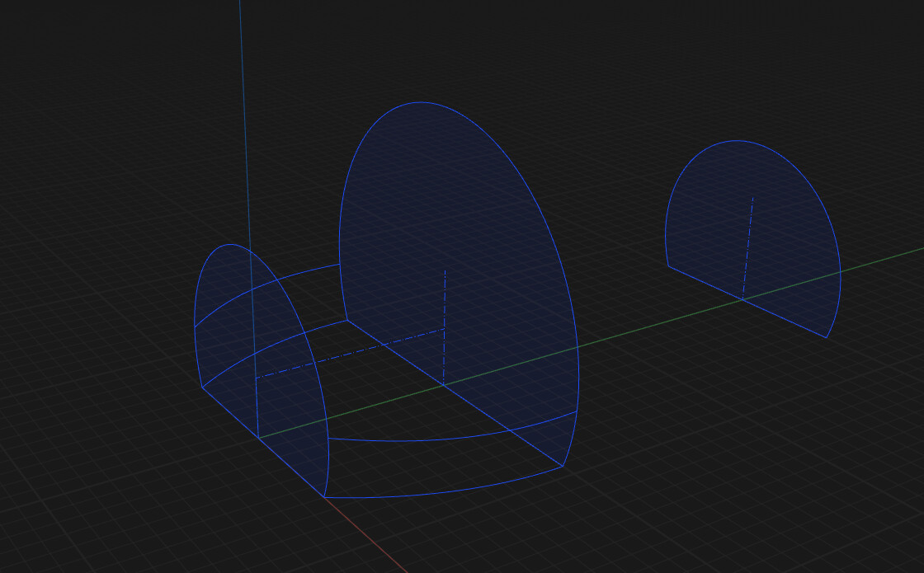Select the dash-dot line joining small and large semicircles
Screen dimensions: 924x573
pos(350,354)
